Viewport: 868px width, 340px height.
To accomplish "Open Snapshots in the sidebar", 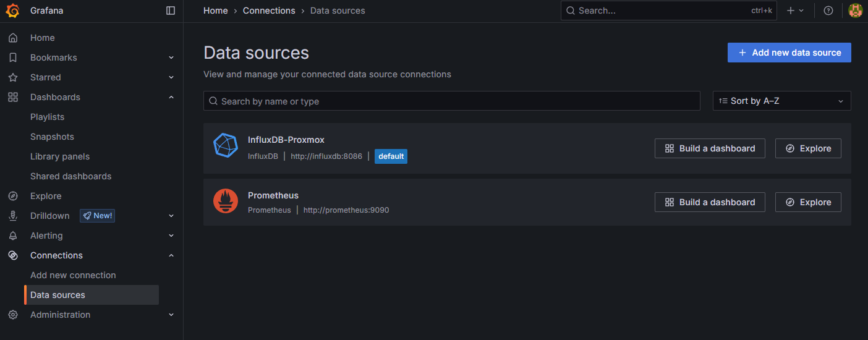I will pos(52,137).
